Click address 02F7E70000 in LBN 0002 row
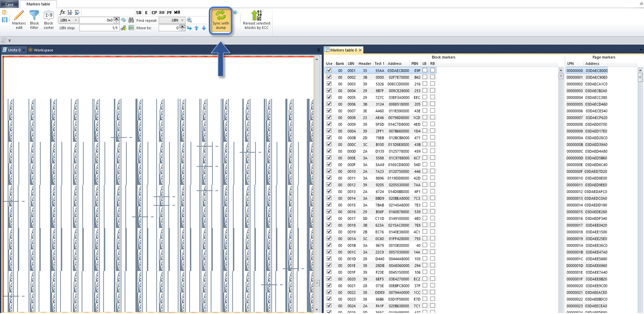 click(398, 77)
